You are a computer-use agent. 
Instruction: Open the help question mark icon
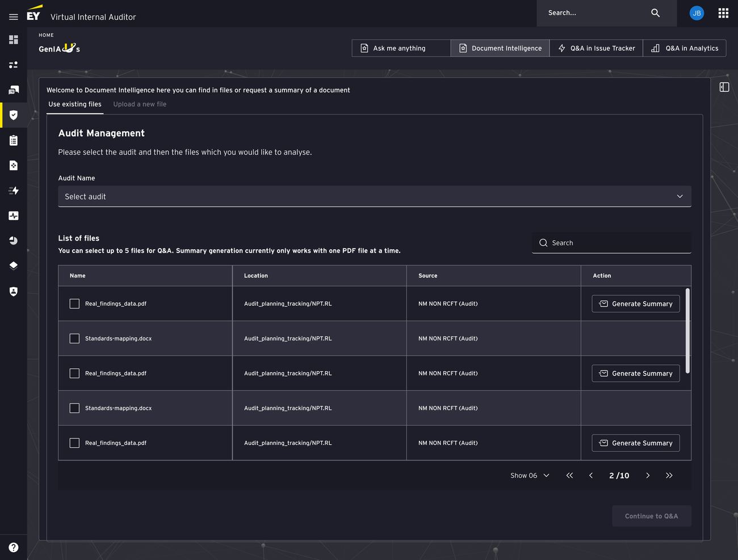(14, 548)
